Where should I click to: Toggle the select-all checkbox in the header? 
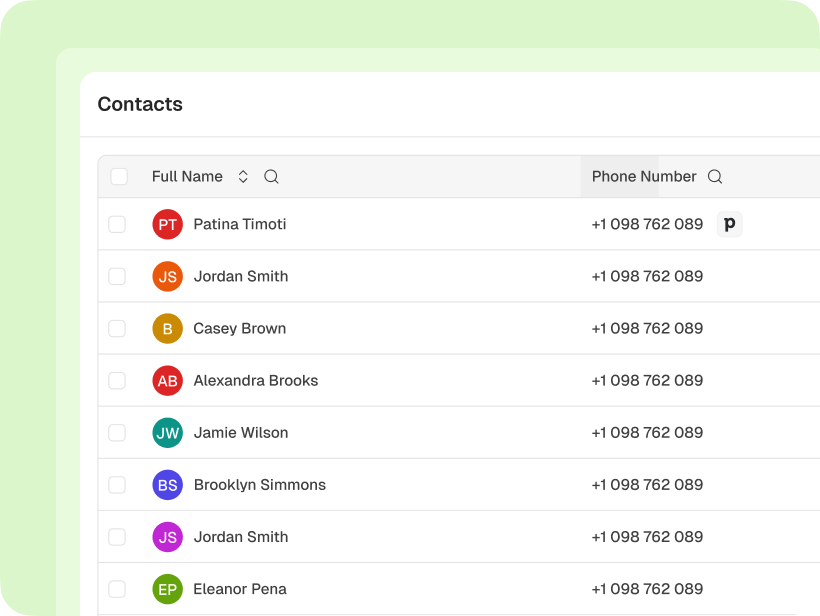click(x=119, y=177)
